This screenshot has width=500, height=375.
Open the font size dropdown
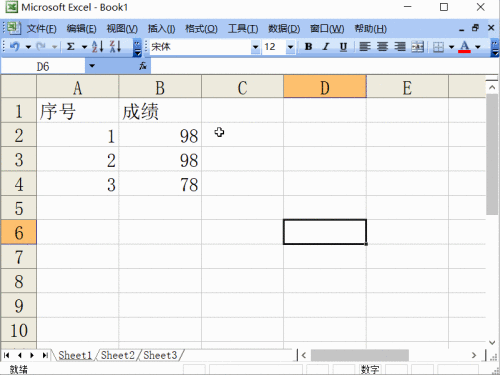coord(290,47)
